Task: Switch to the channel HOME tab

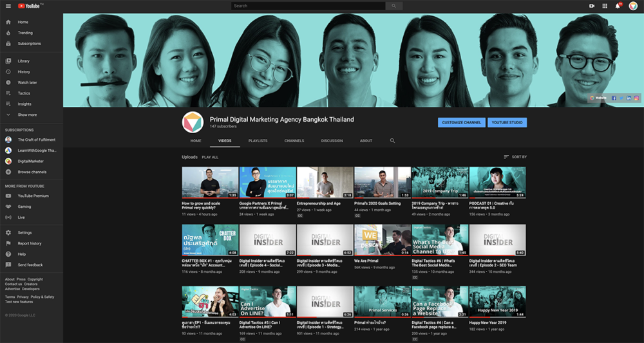Action: pyautogui.click(x=196, y=141)
